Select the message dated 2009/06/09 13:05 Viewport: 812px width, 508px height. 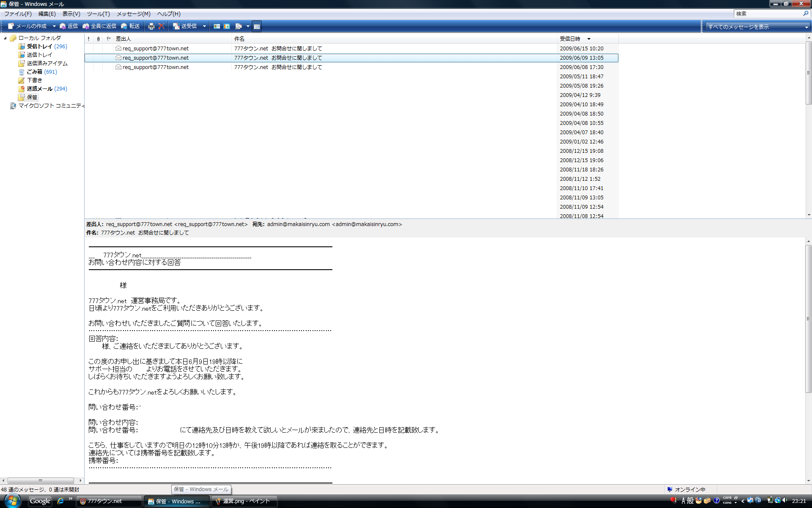(x=351, y=58)
